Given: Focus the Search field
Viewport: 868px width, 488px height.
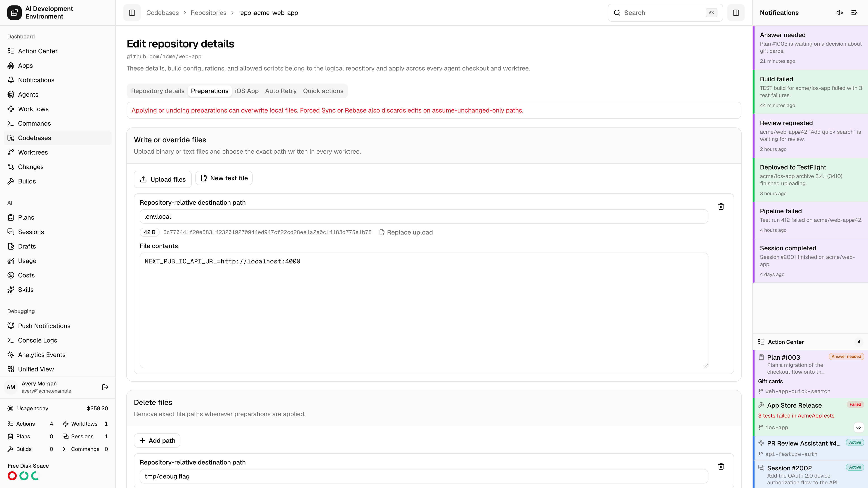Looking at the screenshot, I should tap(665, 13).
